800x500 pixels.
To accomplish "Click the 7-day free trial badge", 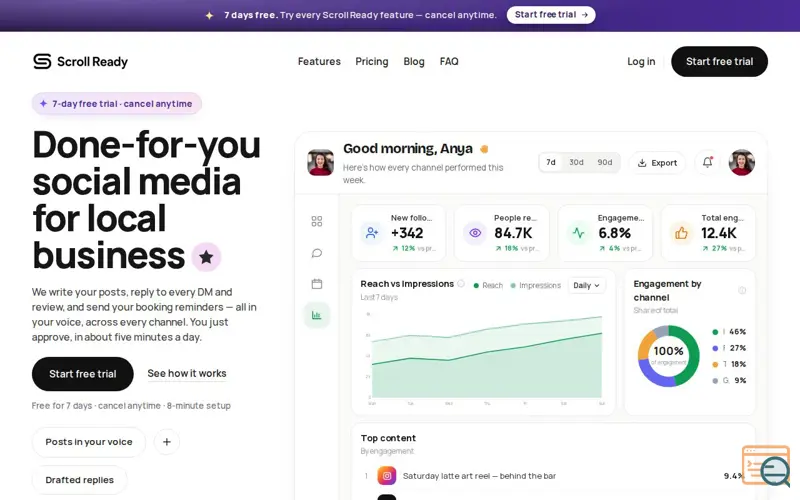I will (x=117, y=104).
